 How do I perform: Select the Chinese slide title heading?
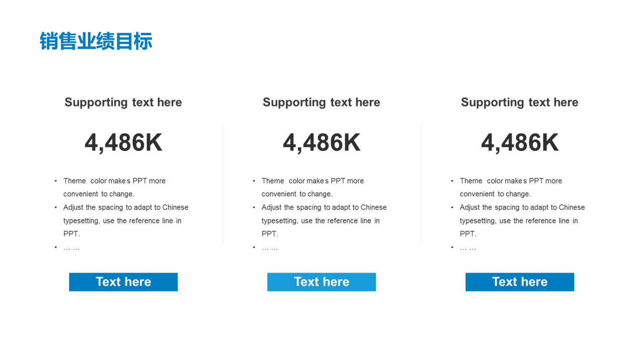click(x=96, y=41)
